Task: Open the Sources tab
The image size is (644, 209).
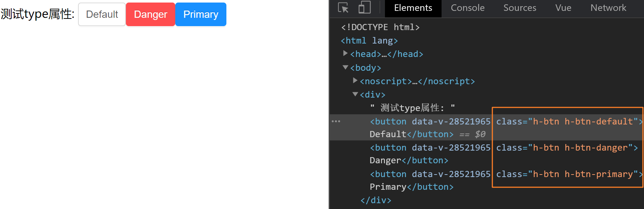Action: tap(520, 8)
